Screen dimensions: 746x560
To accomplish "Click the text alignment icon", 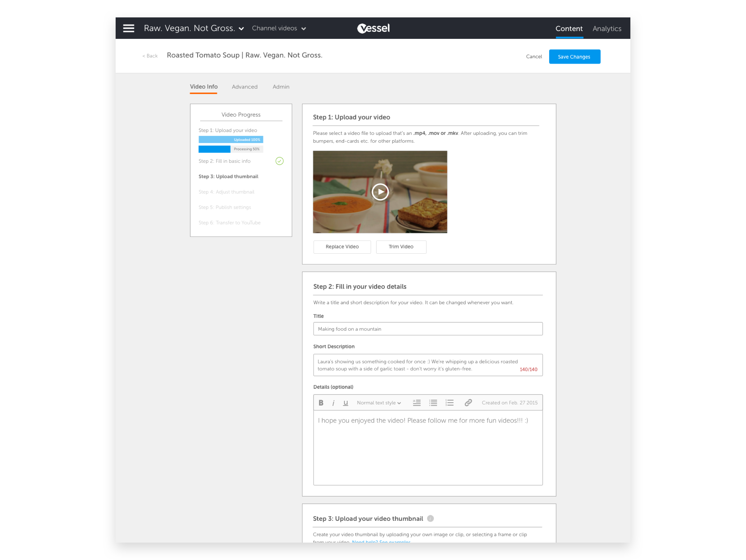I will click(417, 403).
